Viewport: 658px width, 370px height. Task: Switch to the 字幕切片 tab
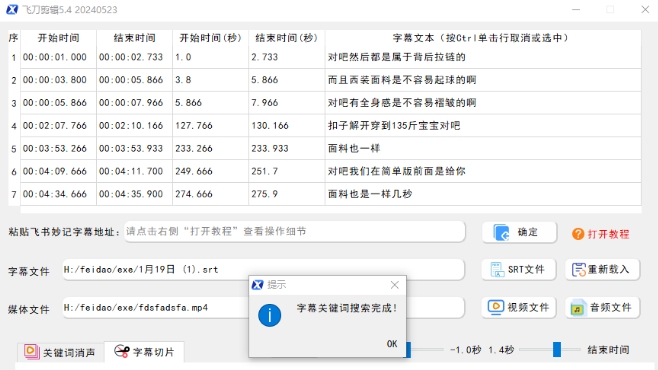click(x=144, y=352)
